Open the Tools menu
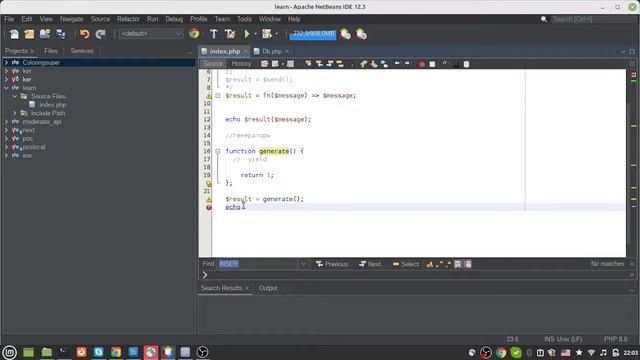 pyautogui.click(x=244, y=19)
